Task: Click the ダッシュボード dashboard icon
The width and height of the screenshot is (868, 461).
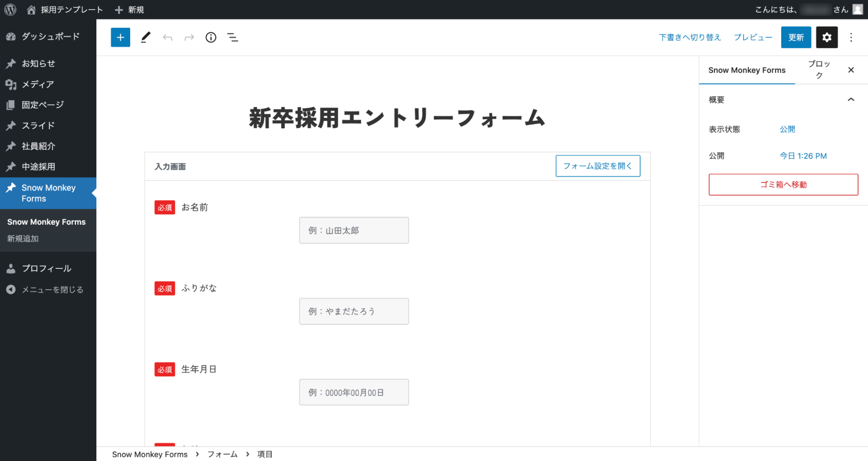Action: click(11, 37)
